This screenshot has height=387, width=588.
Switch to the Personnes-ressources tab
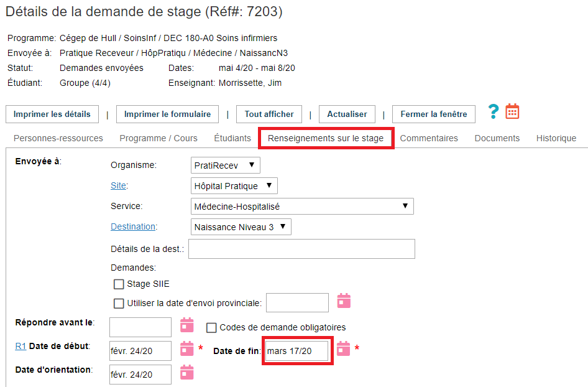click(58, 138)
